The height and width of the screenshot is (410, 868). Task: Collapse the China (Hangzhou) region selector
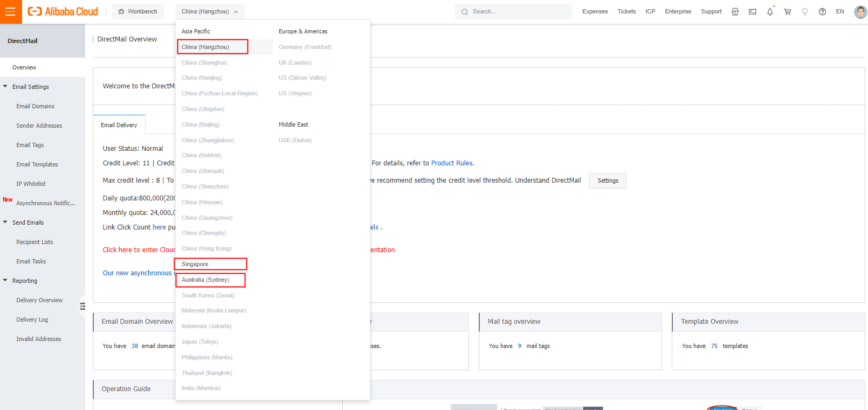click(x=210, y=11)
